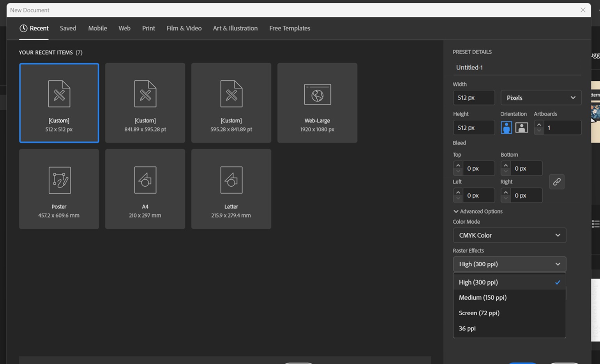Viewport: 600px width, 364px height.
Task: Click the Untitled-1 document name field
Action: click(x=517, y=67)
